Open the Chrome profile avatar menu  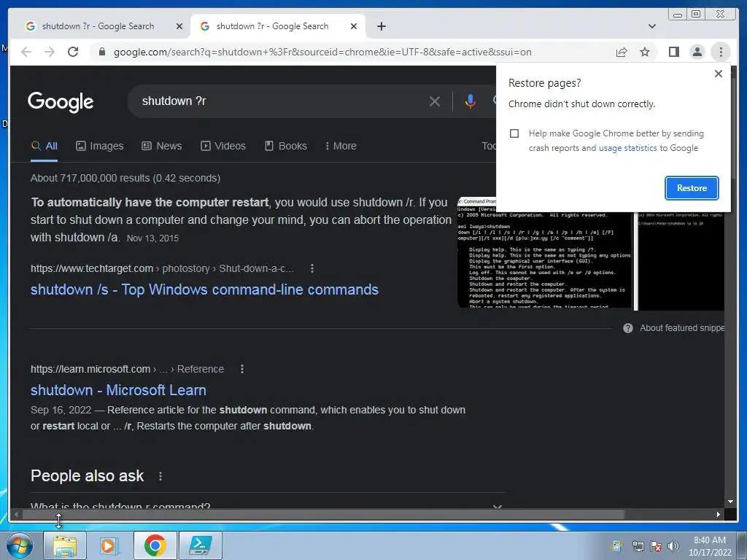[697, 52]
